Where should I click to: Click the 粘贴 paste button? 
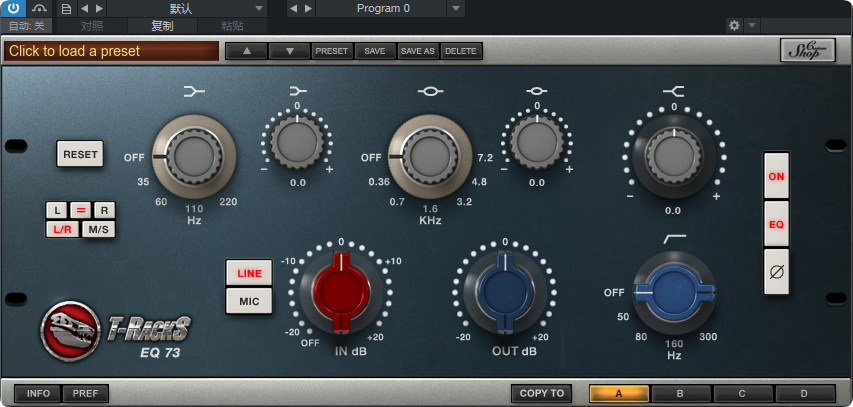pyautogui.click(x=232, y=26)
